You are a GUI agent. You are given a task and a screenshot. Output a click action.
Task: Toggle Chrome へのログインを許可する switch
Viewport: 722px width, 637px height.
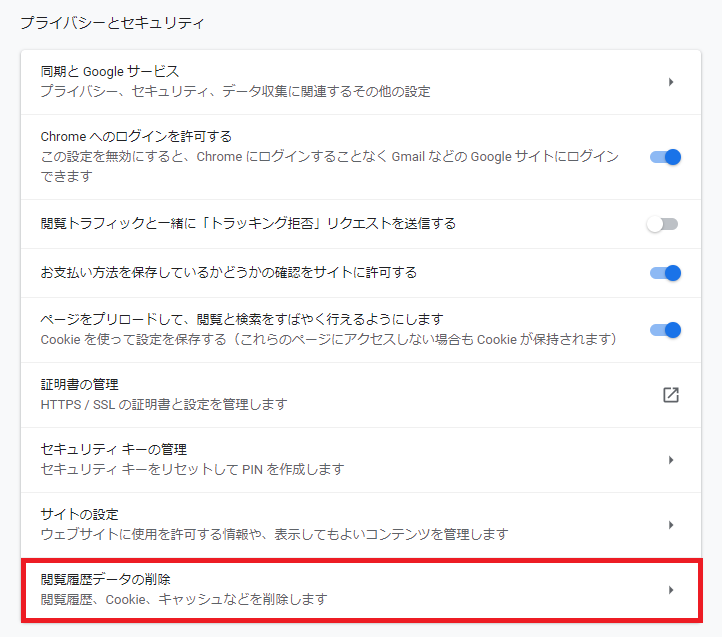665,157
